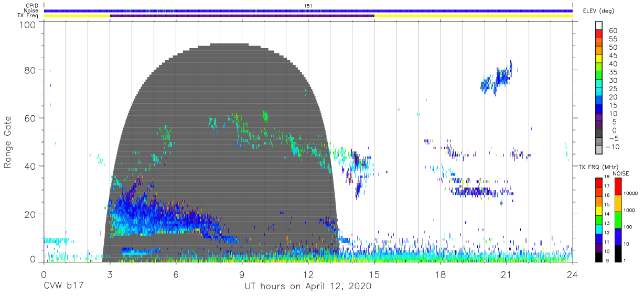Click the 25 label on ELEV colorbar

613,89
